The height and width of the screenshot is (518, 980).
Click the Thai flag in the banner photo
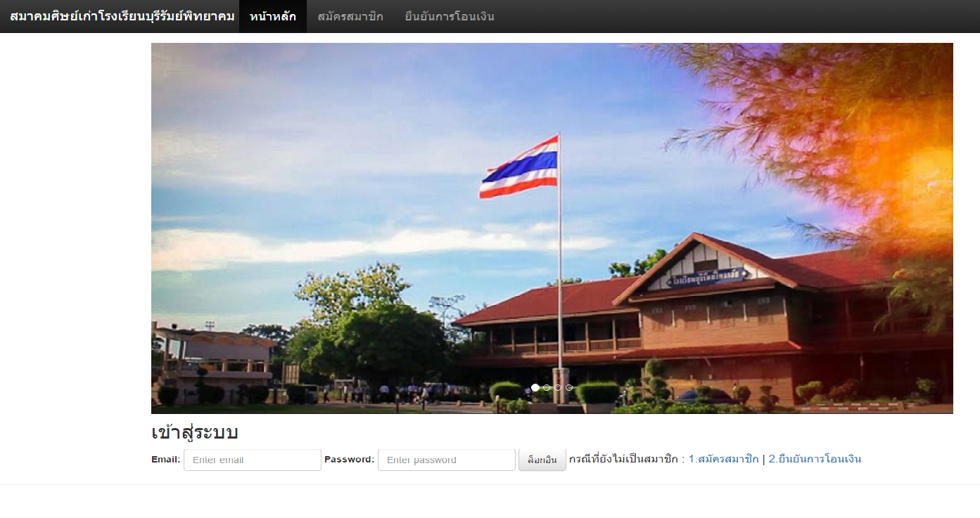519,167
